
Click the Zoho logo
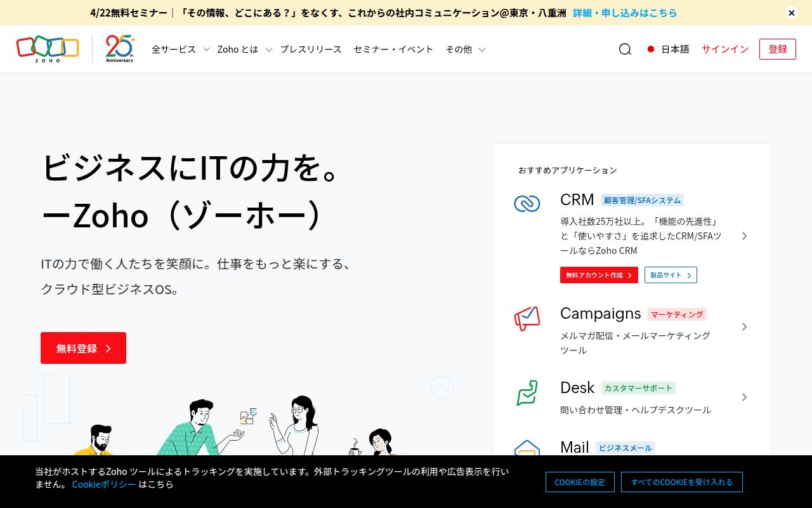point(48,49)
